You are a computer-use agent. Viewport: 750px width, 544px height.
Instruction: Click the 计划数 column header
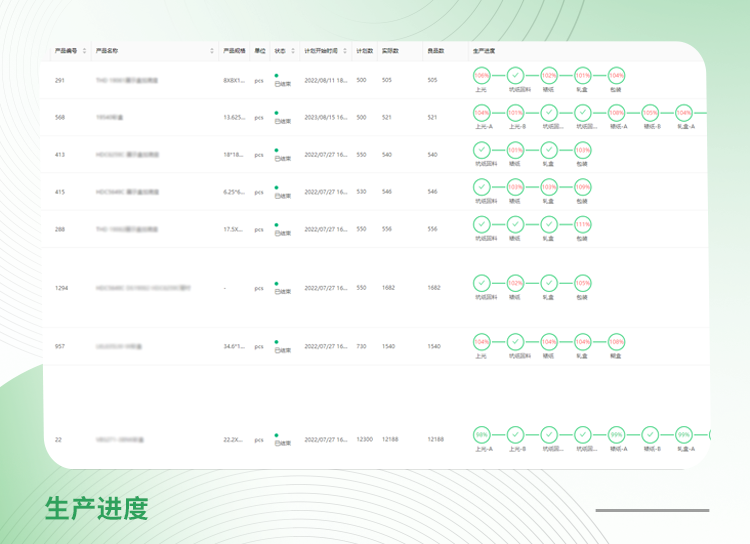coord(364,51)
